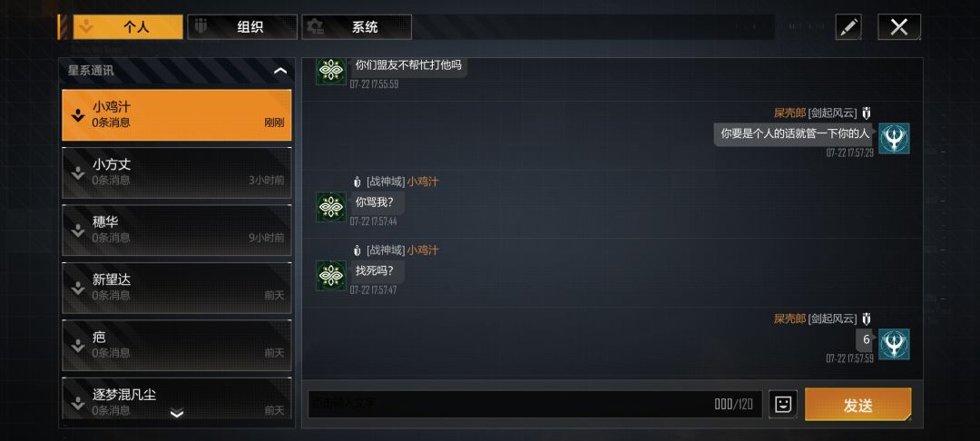Switch to the 组织 tab
The width and height of the screenshot is (980, 441).
(242, 27)
